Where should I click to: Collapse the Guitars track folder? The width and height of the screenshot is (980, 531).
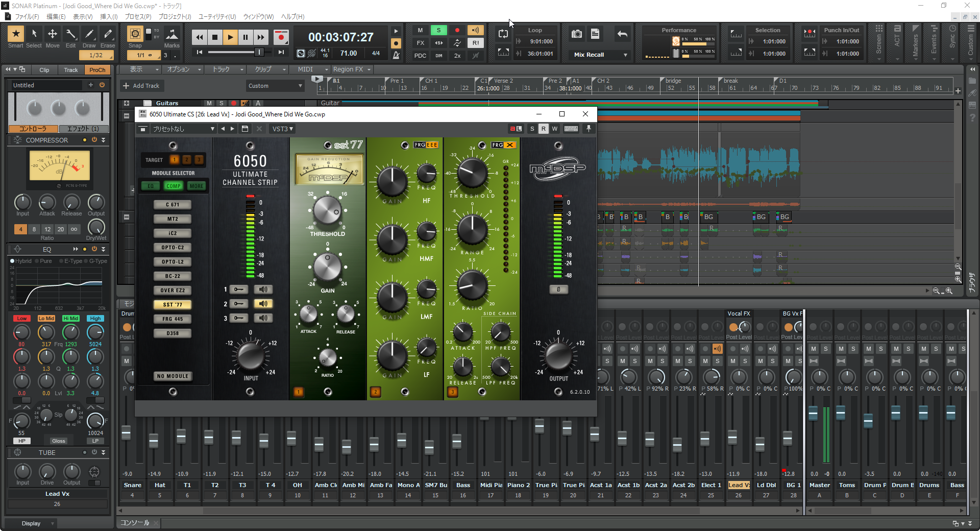(127, 103)
